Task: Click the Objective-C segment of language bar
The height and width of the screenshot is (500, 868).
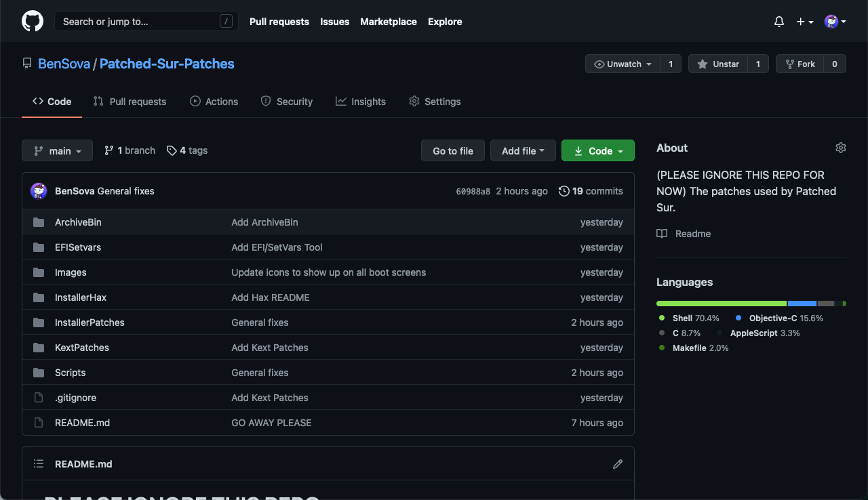Action: click(802, 304)
